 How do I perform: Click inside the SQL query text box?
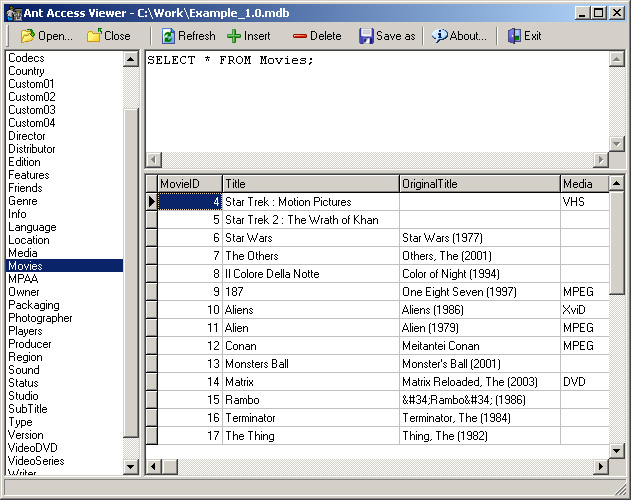pyautogui.click(x=370, y=100)
